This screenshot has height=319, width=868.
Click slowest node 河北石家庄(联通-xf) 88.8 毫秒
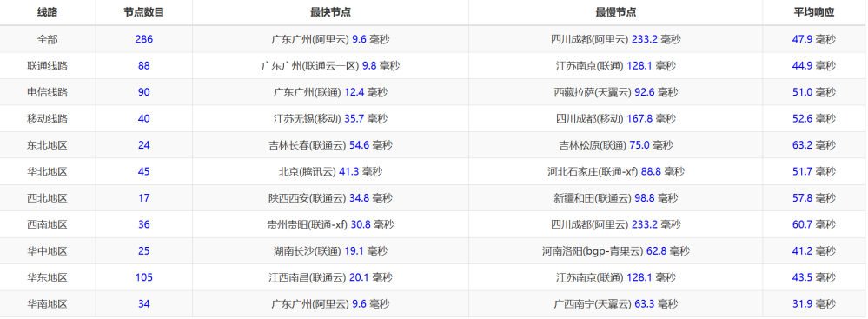pos(615,172)
